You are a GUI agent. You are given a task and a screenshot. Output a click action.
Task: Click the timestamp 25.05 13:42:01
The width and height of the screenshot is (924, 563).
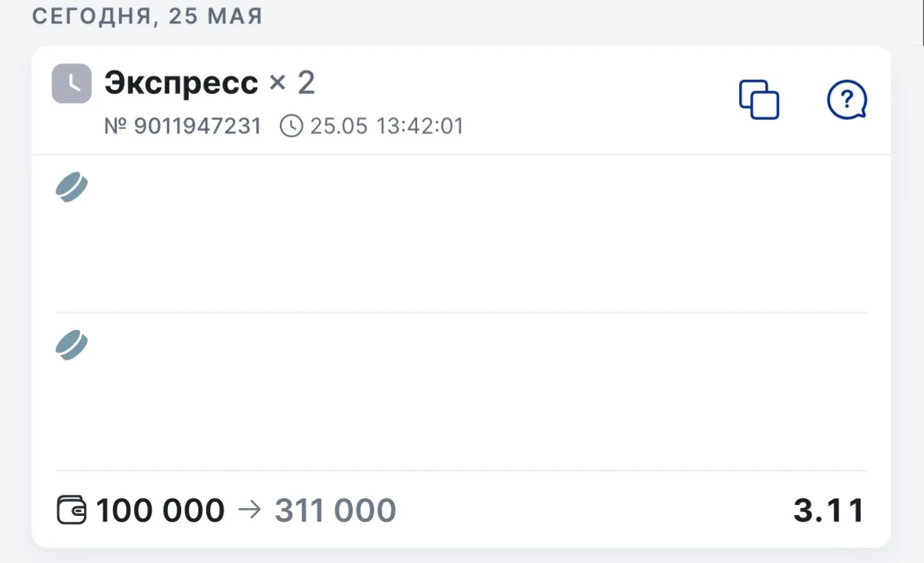386,126
